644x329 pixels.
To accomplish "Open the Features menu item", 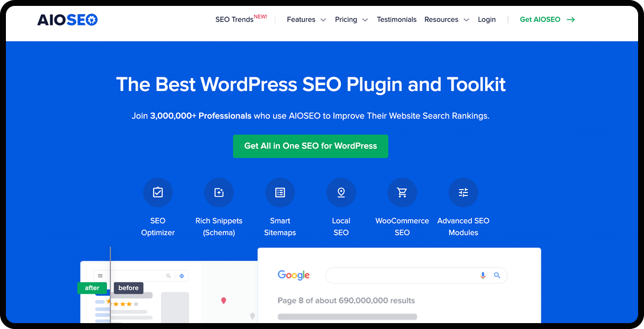I will 301,19.
